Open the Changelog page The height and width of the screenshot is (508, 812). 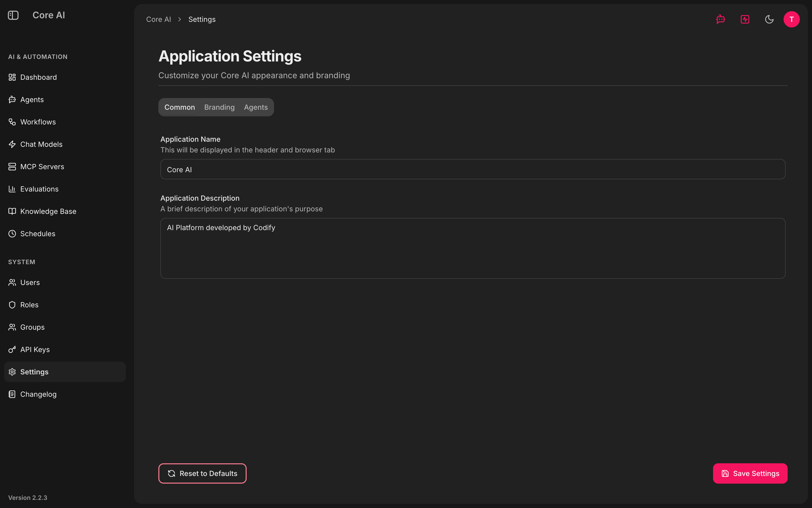click(65, 394)
